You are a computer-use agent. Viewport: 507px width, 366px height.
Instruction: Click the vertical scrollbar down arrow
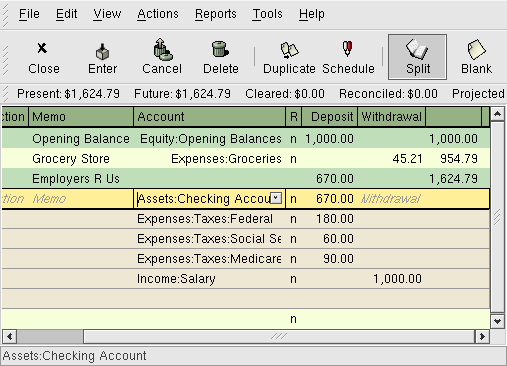[x=497, y=321]
